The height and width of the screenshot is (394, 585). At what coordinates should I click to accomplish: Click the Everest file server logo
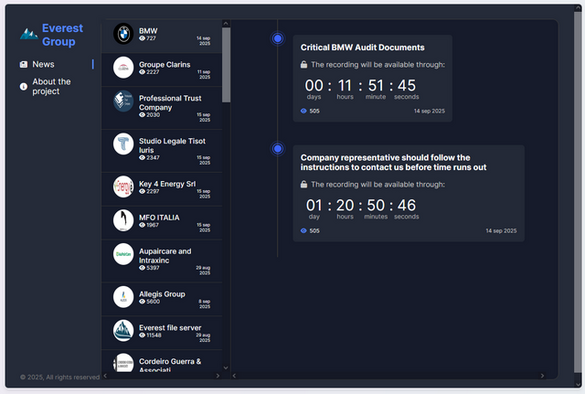123,331
